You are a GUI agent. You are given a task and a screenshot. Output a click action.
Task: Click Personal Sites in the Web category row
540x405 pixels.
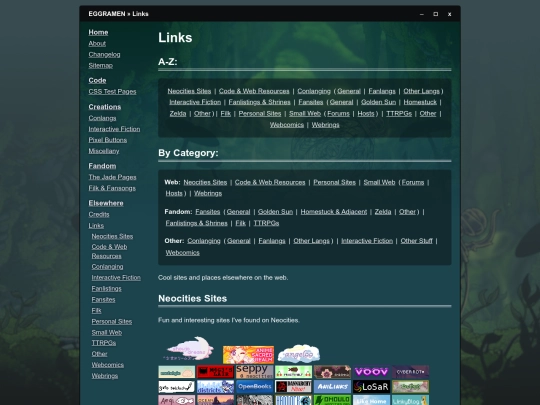[x=334, y=183]
